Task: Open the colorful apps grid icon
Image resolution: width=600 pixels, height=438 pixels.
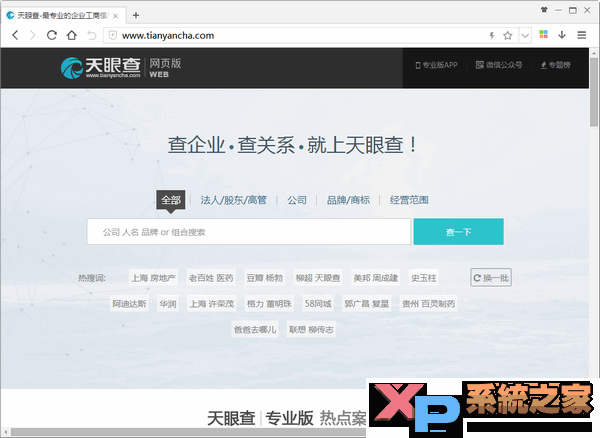Action: click(543, 34)
